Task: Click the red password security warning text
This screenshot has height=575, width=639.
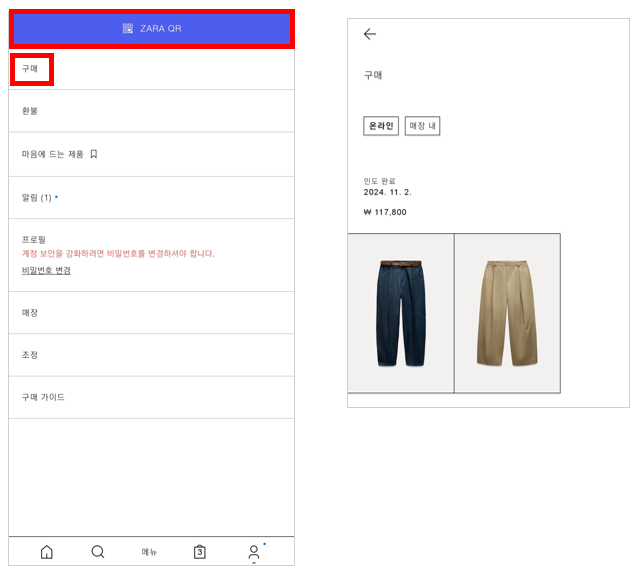Action: pyautogui.click(x=118, y=253)
